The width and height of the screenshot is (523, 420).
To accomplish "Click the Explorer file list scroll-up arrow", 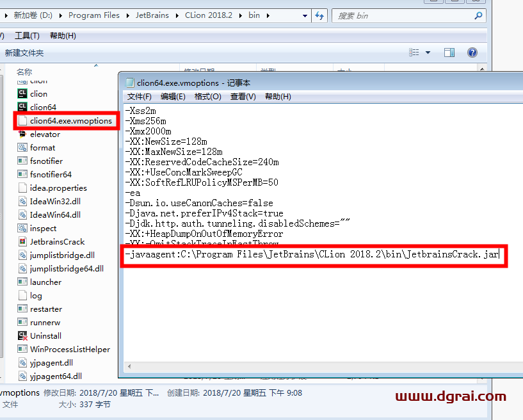I will 482,69.
